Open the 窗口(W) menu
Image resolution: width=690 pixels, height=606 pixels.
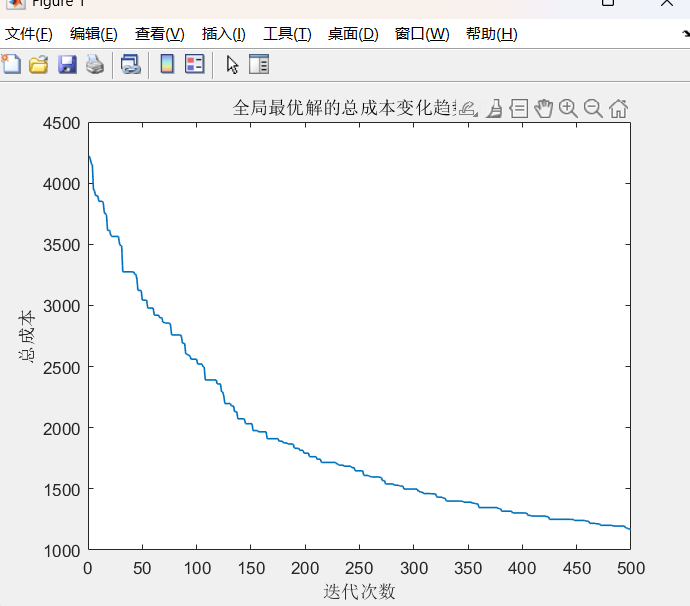click(x=422, y=34)
